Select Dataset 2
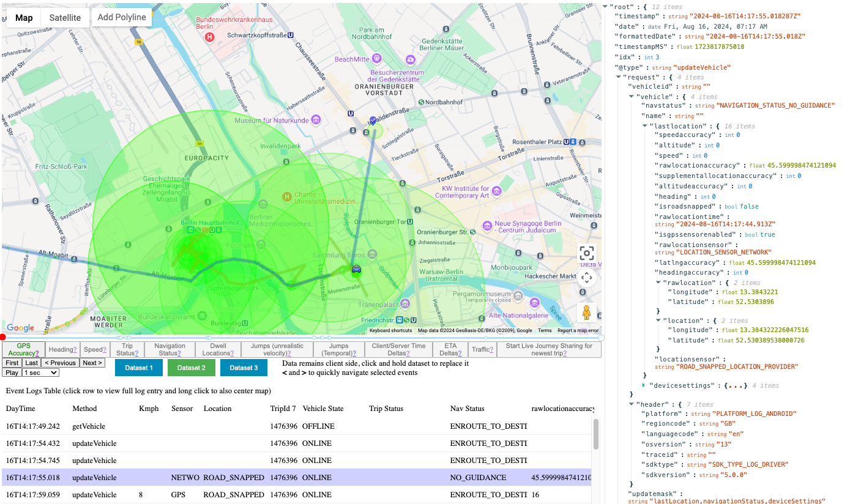This screenshot has width=861, height=504. click(192, 368)
